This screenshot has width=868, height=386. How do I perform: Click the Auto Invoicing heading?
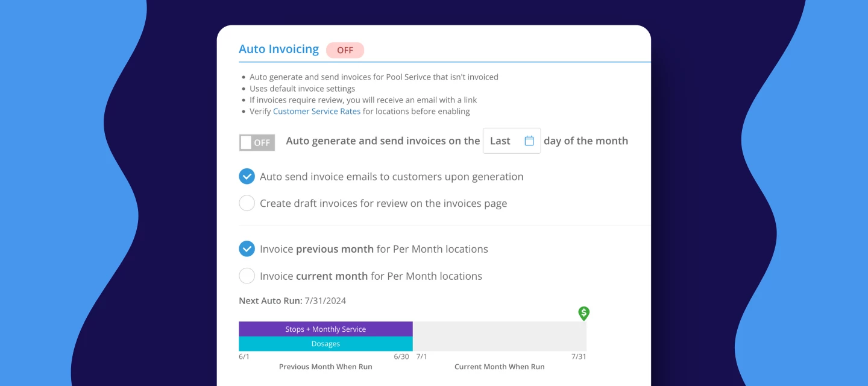pyautogui.click(x=278, y=49)
